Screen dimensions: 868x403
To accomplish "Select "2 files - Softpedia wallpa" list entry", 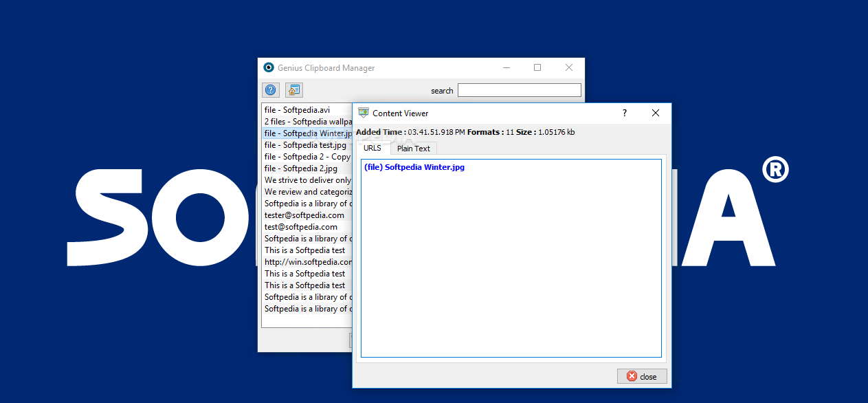I will [x=307, y=122].
